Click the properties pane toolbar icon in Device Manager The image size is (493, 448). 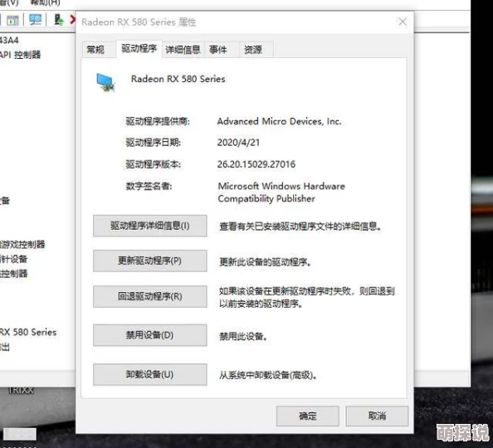[x=13, y=20]
